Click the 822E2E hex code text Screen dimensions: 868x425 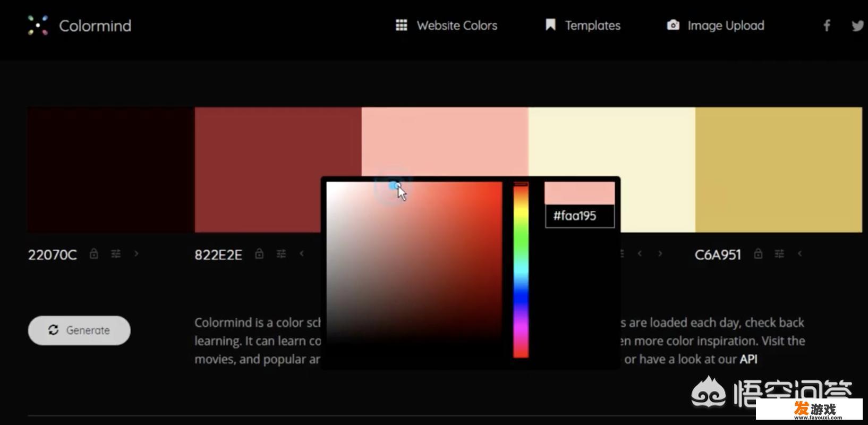tap(218, 255)
